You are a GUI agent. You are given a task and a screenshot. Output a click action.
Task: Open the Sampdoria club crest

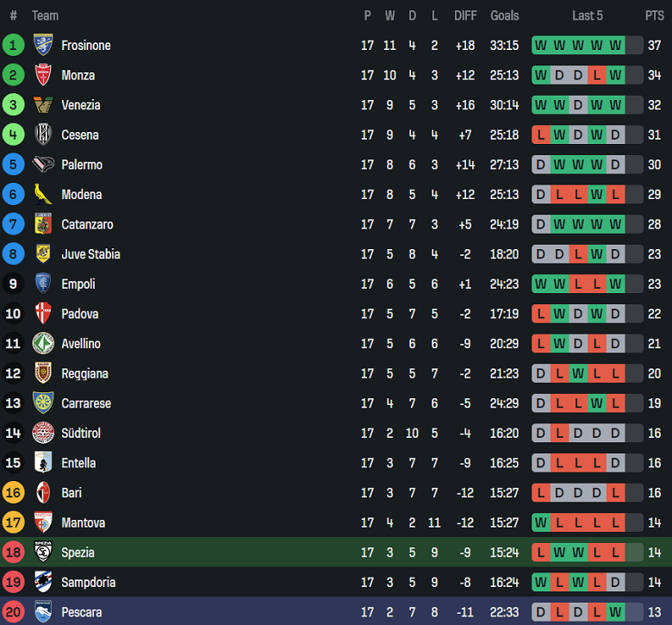[43, 583]
